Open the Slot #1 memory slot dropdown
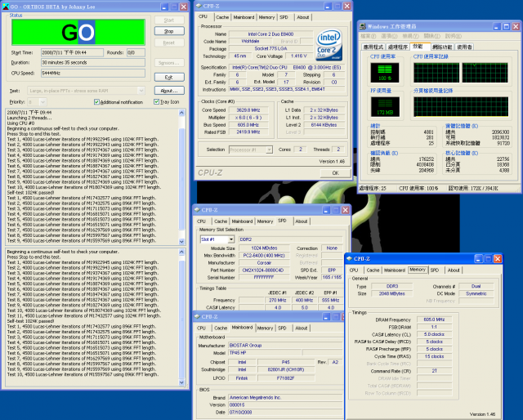The height and width of the screenshot is (420, 523). coord(230,239)
